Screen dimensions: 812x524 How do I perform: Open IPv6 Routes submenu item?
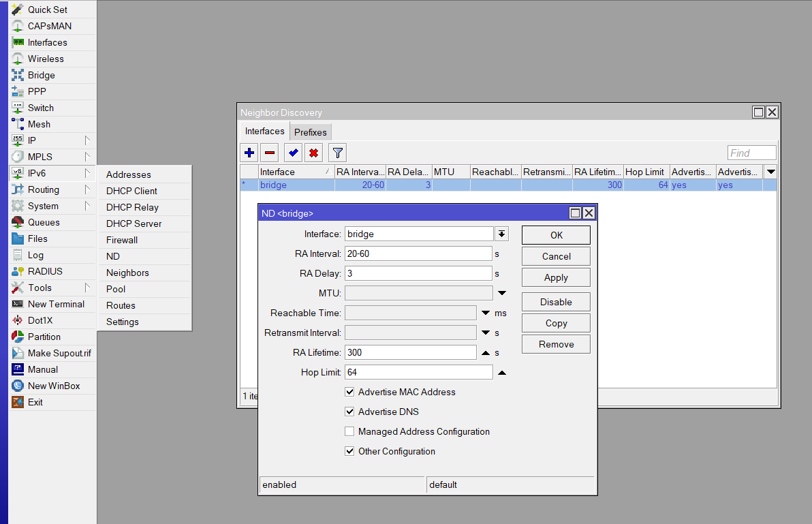(x=145, y=305)
